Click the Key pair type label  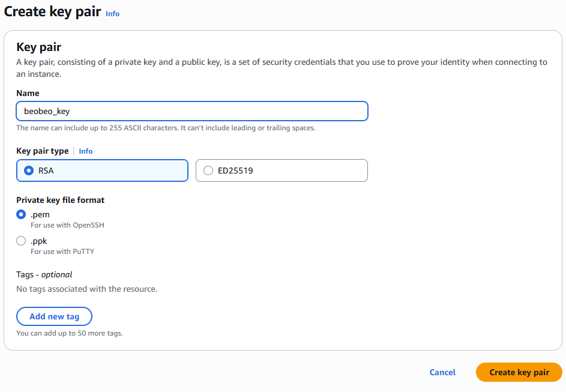(42, 151)
